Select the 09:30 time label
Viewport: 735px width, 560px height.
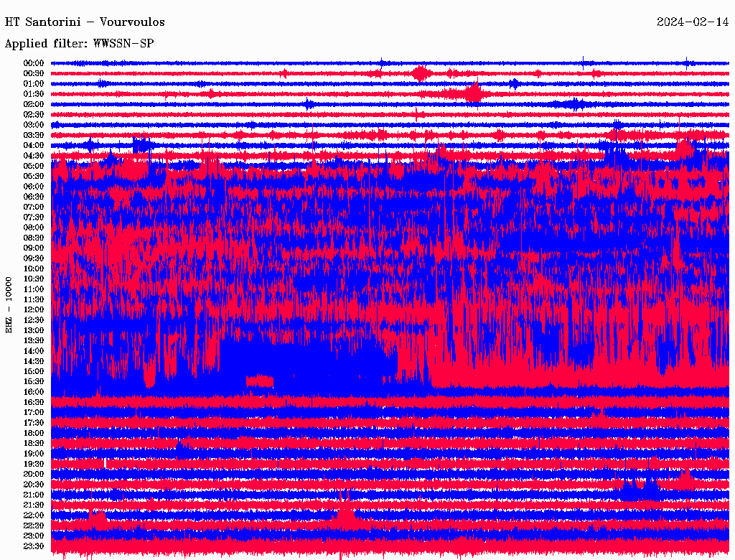pos(34,258)
